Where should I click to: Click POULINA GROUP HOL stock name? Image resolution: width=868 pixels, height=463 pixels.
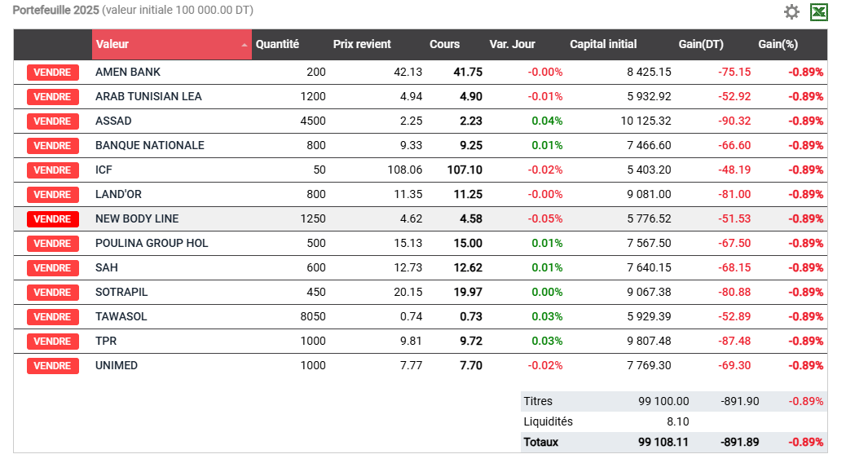pos(152,243)
